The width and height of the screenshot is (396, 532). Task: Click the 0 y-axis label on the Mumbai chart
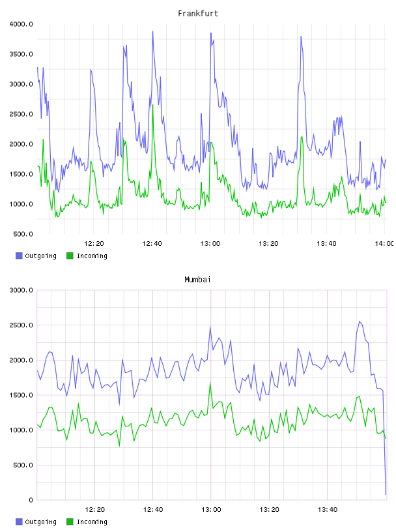(31, 500)
